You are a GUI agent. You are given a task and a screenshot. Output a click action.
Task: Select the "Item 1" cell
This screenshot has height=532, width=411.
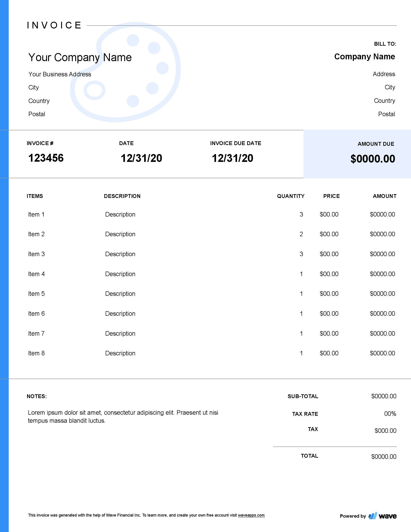click(36, 214)
